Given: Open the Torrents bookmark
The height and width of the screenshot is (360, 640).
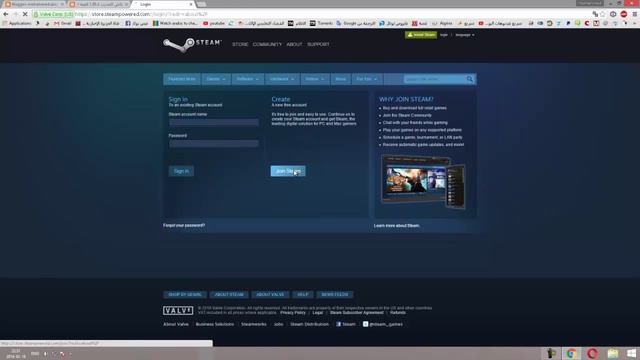Looking at the screenshot, I should [321, 23].
